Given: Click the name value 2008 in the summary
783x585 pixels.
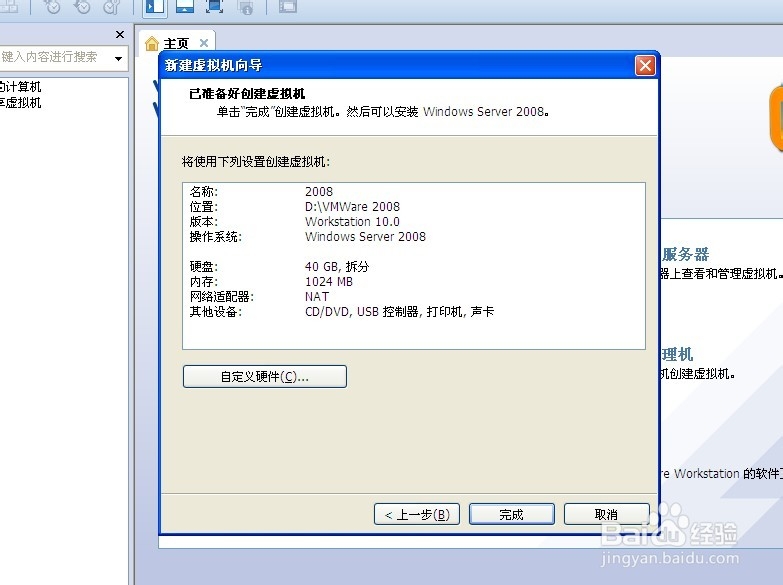Looking at the screenshot, I should click(x=319, y=192).
